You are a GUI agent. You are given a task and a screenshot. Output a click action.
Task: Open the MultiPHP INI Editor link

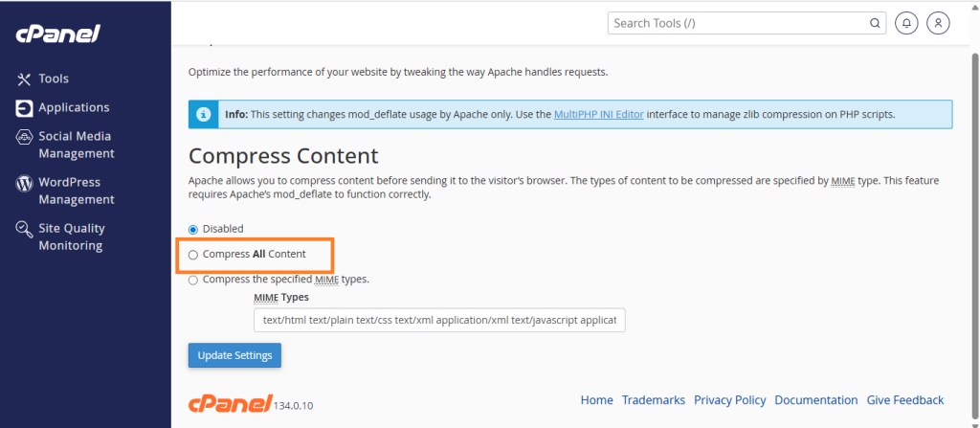click(598, 114)
